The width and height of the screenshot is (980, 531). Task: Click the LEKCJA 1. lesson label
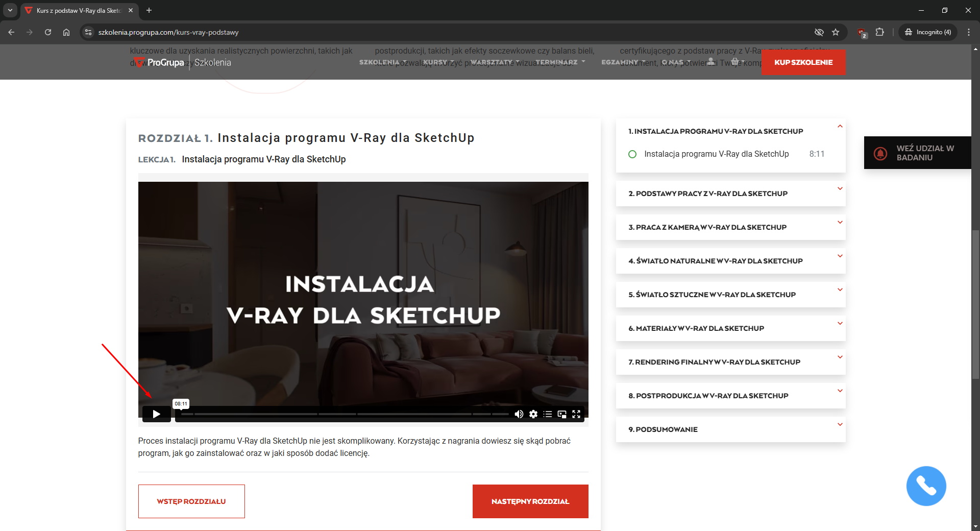coord(157,160)
